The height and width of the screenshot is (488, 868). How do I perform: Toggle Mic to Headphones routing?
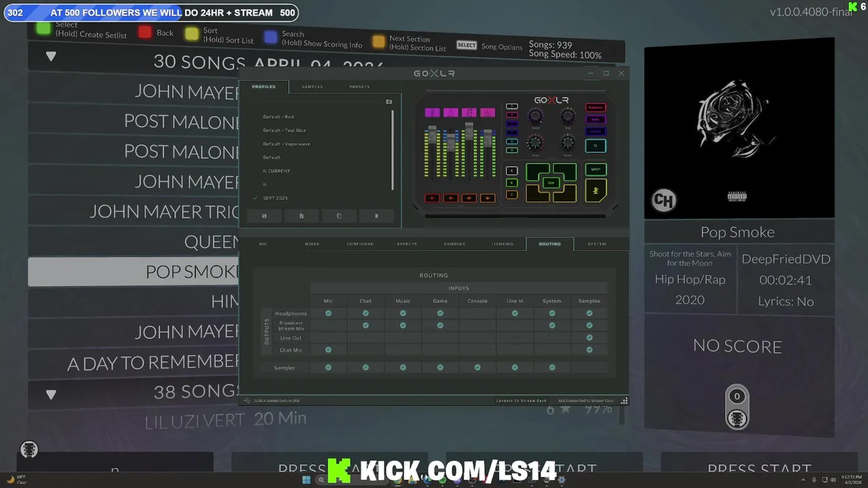coord(328,313)
